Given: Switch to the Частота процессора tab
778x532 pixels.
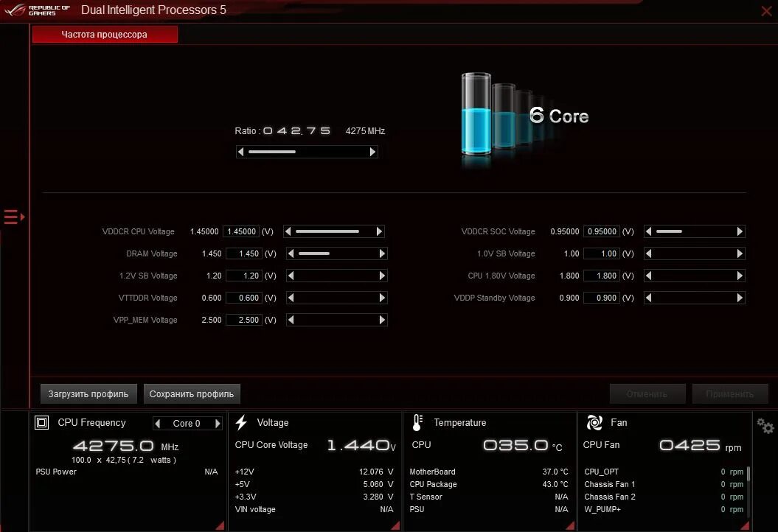Looking at the screenshot, I should coord(104,34).
